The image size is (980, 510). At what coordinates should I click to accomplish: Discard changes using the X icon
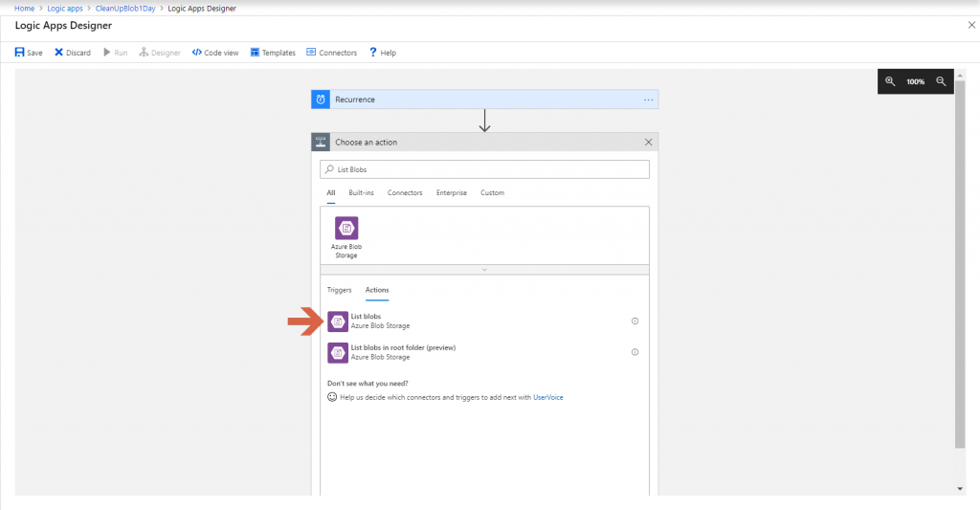[59, 53]
